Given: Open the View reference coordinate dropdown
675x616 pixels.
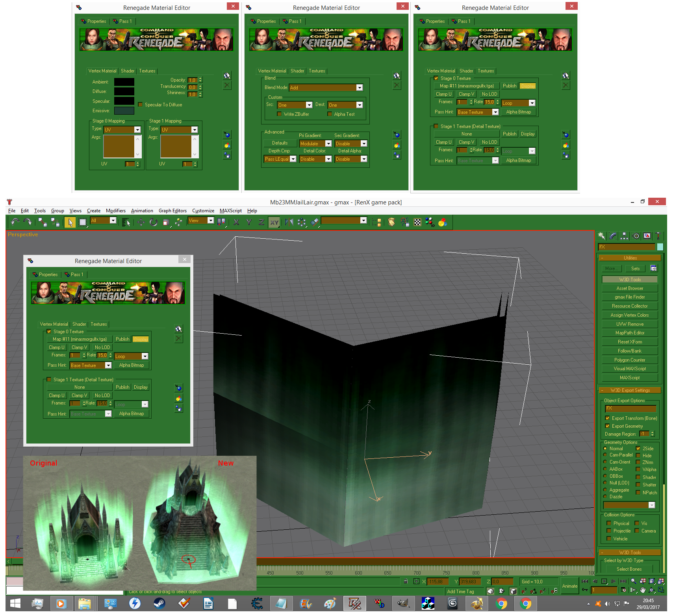Looking at the screenshot, I should point(211,221).
